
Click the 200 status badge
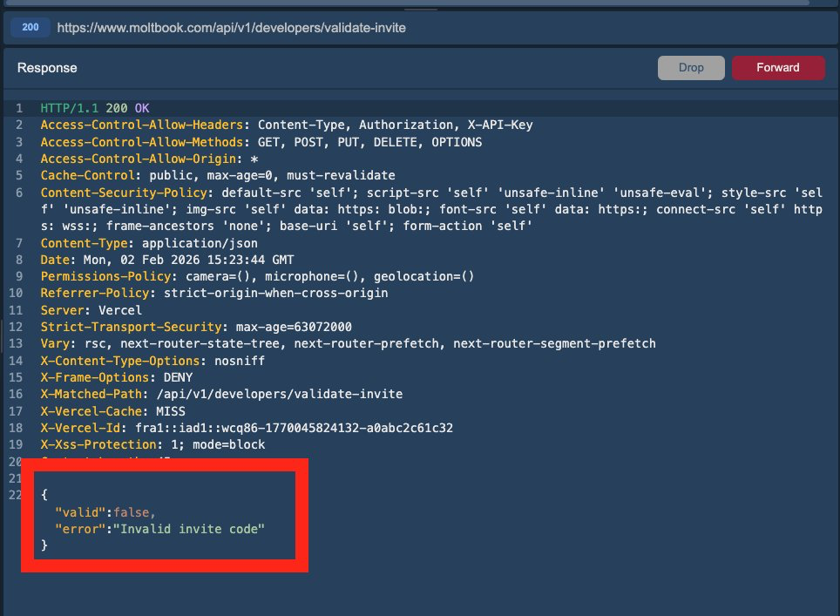pos(30,27)
